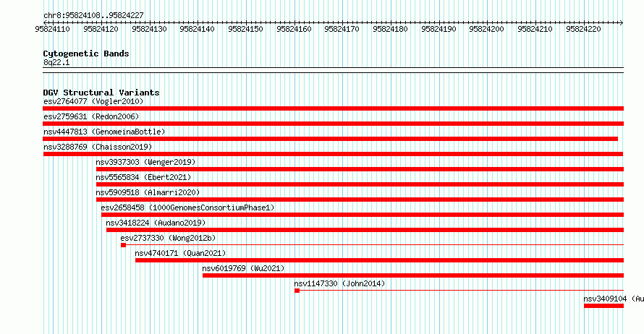Click the esv2759631 (Redon2006) variant label
This screenshot has height=334, width=644.
pyautogui.click(x=91, y=116)
